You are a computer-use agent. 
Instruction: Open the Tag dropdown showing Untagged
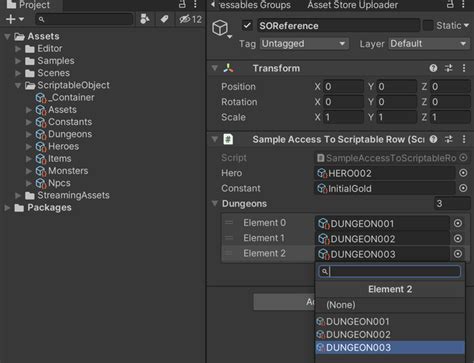[x=304, y=44]
